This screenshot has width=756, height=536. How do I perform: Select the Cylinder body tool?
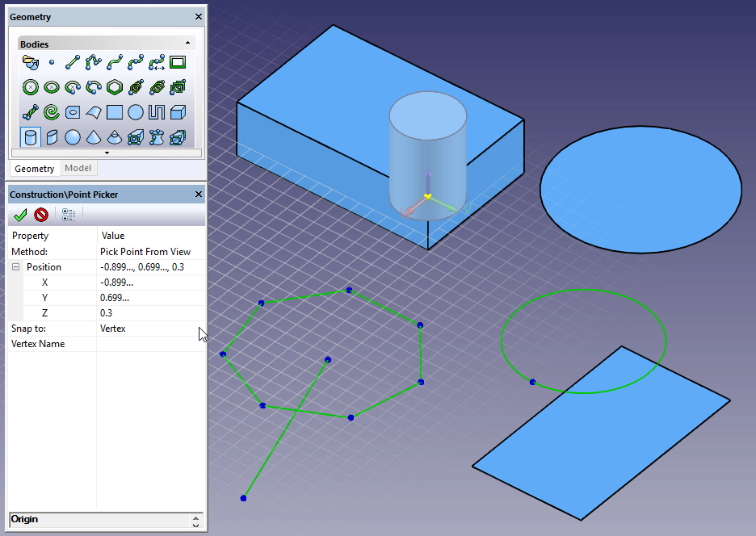click(x=31, y=136)
